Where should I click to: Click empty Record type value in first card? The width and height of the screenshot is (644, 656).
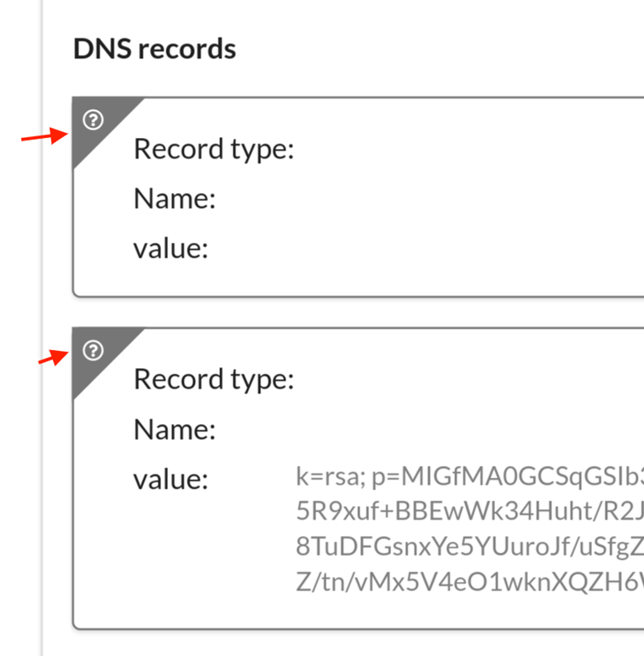click(470, 150)
